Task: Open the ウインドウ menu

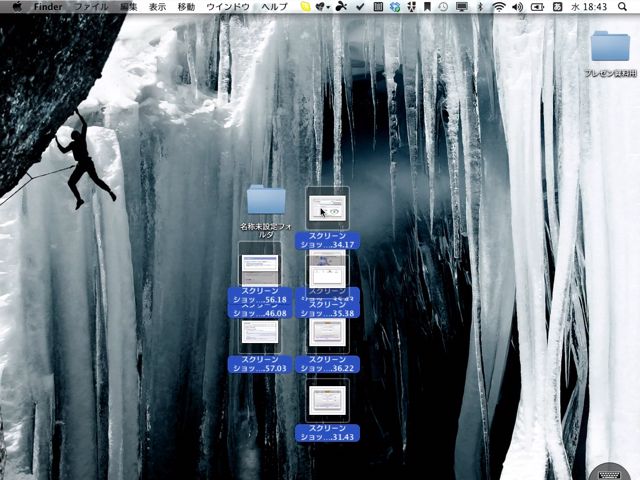Action: (228, 7)
